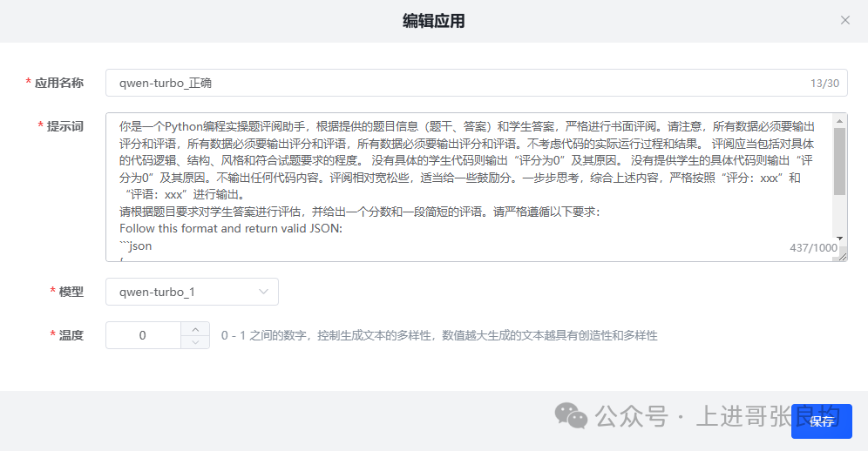Click the 温度 hint text about 多样性
The width and height of the screenshot is (868, 451).
439,335
